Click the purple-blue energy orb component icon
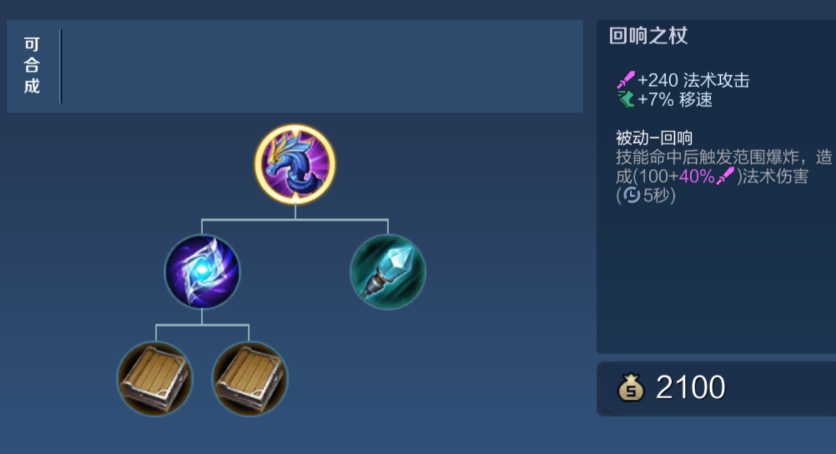The height and width of the screenshot is (454, 836). pos(202,272)
